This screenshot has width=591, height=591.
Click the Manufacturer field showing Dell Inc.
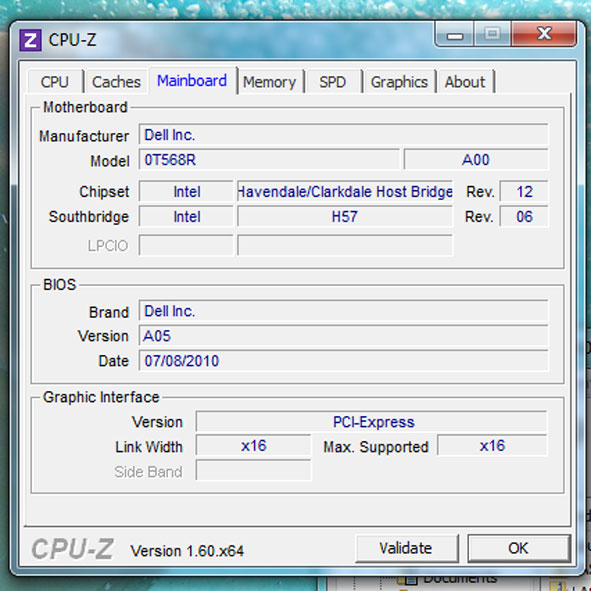point(343,135)
